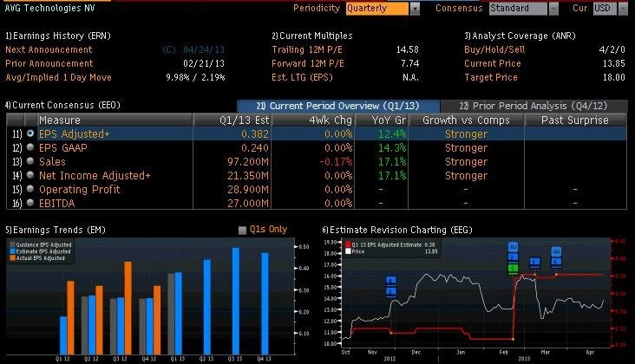Switch to Prior Period Analysis (Q4/12) tab

pos(534,106)
